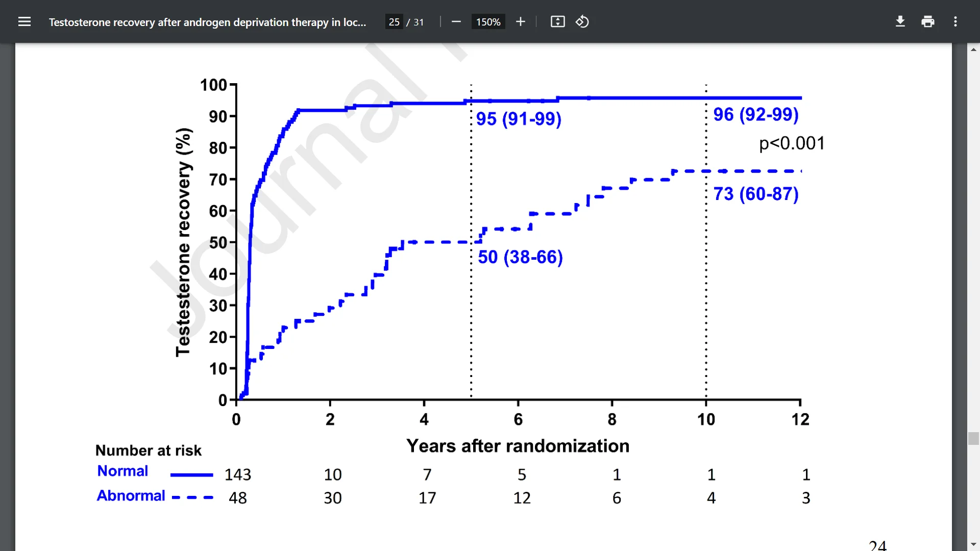
Task: Click the 'Abnormal' legend label
Action: pyautogui.click(x=131, y=495)
